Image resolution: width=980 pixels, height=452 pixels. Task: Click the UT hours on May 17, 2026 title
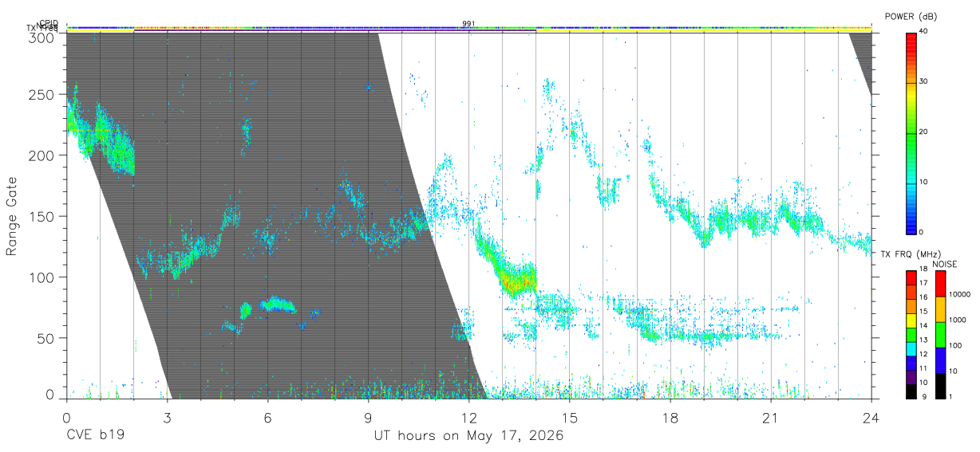coord(468,436)
